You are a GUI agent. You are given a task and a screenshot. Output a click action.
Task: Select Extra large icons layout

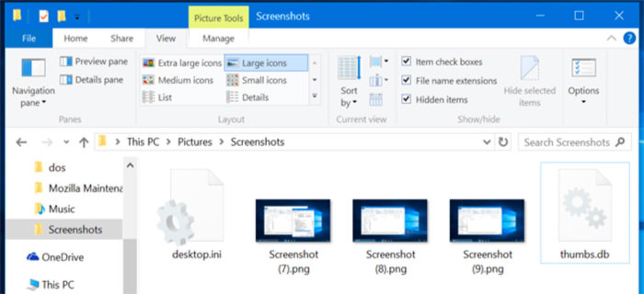pos(182,63)
